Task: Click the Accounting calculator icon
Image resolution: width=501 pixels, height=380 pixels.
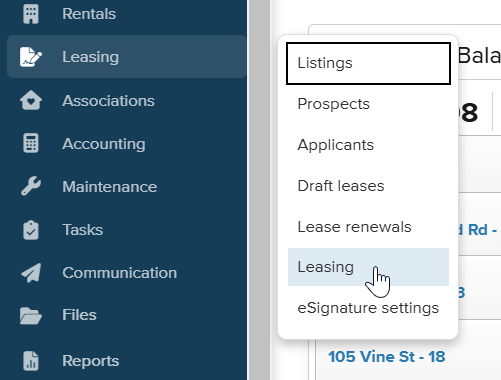Action: 31,143
